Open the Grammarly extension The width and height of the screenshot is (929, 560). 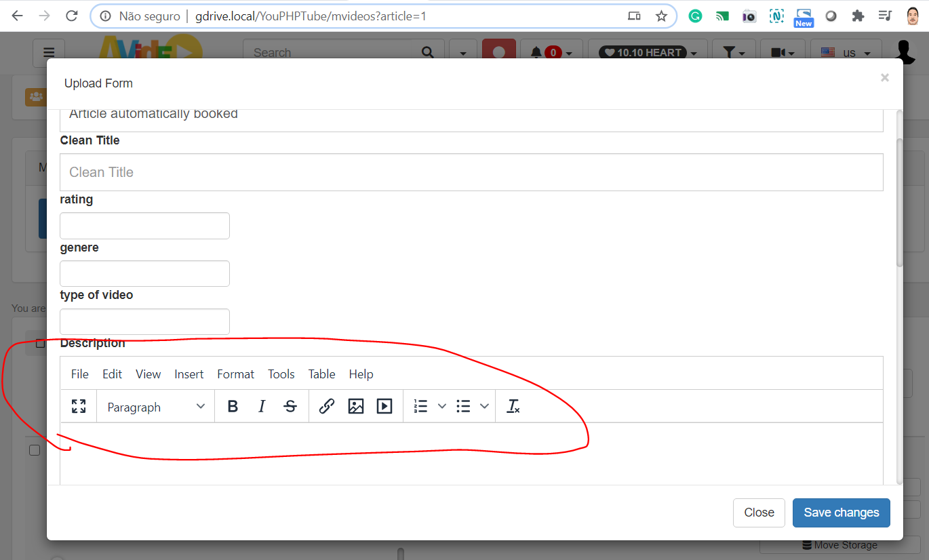(695, 16)
